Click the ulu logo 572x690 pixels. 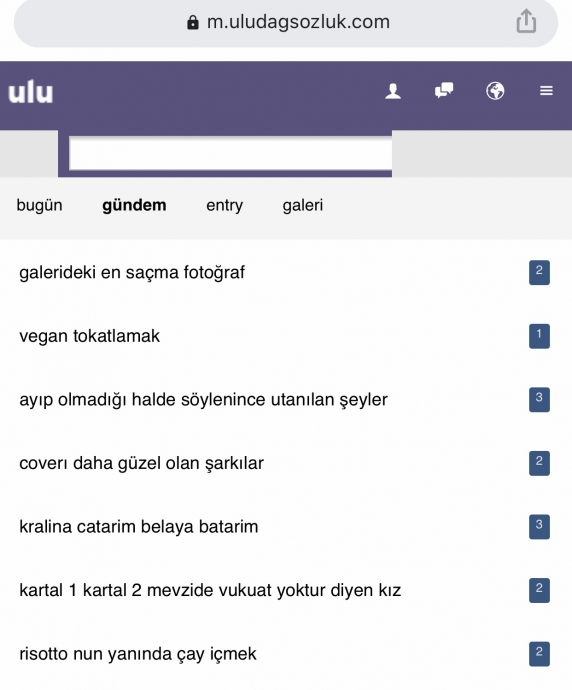pos(31,92)
